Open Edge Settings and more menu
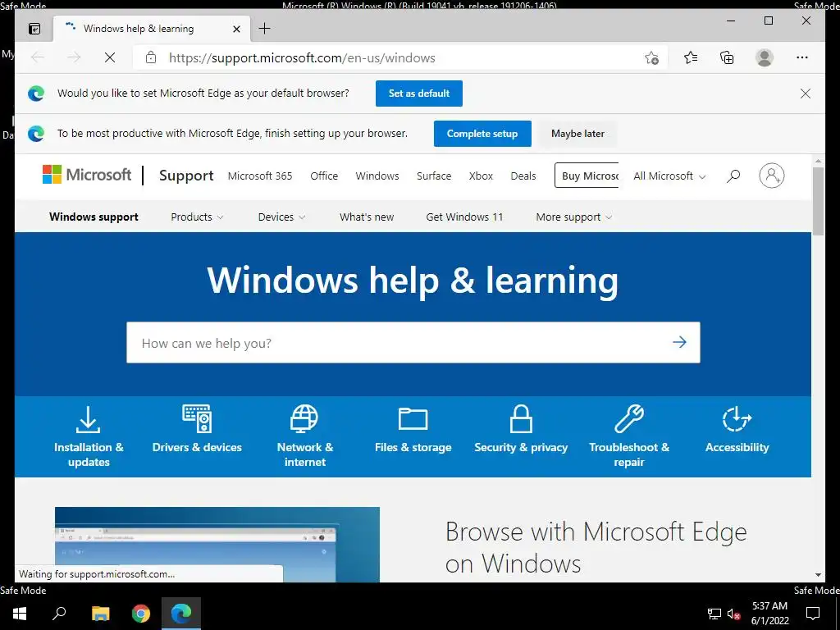Image resolution: width=840 pixels, height=630 pixels. coord(802,57)
